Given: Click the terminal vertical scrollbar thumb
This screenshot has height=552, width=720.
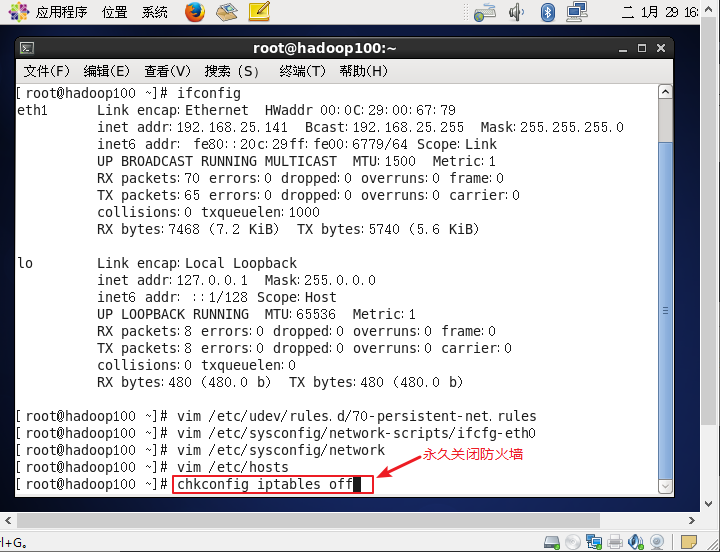Looking at the screenshot, I should pyautogui.click(x=665, y=310).
